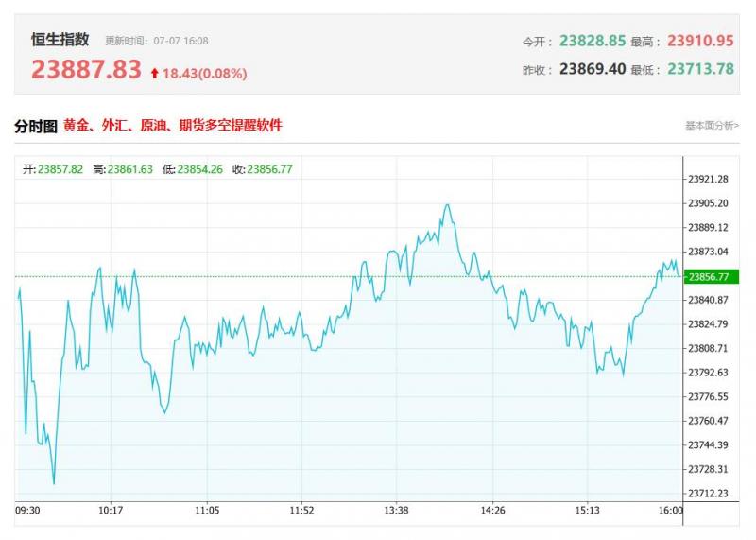Click the 23905.20 y-axis label
Screen dimensions: 756x540
(708, 203)
